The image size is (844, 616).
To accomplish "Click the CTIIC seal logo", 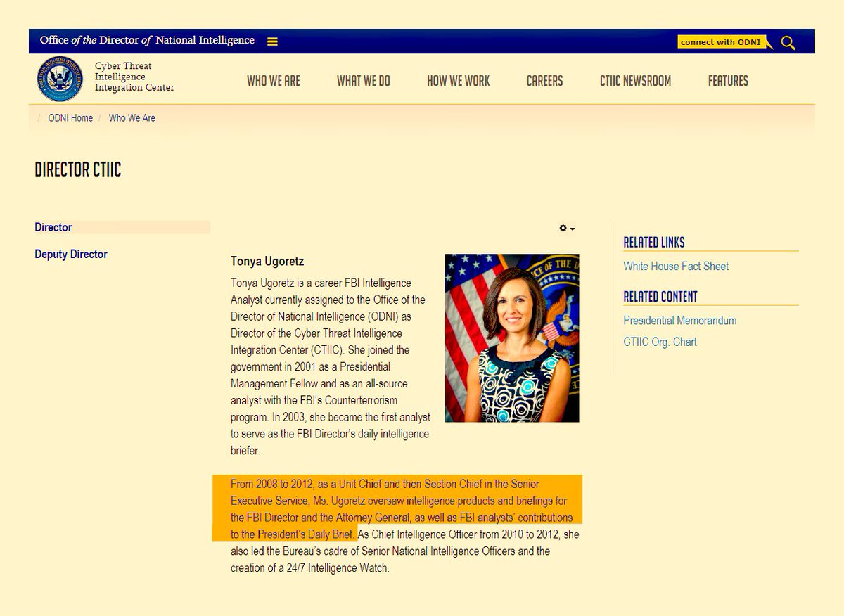I will pos(60,79).
